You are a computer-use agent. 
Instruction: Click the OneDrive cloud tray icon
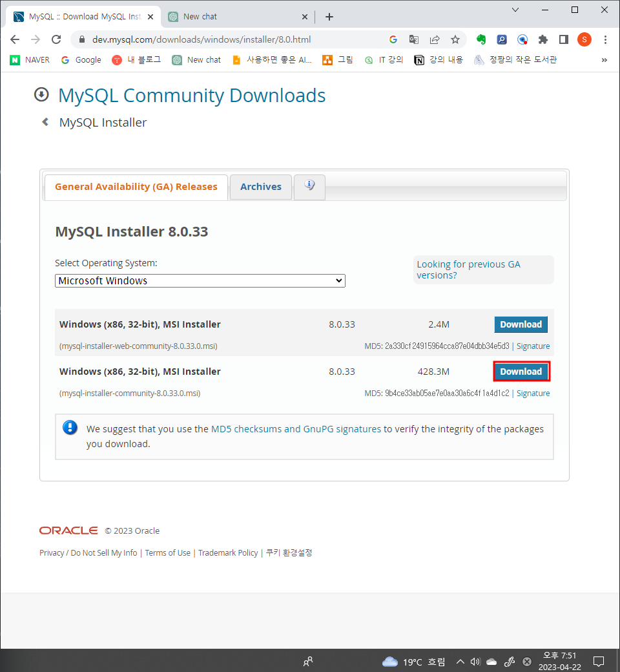[x=491, y=662]
